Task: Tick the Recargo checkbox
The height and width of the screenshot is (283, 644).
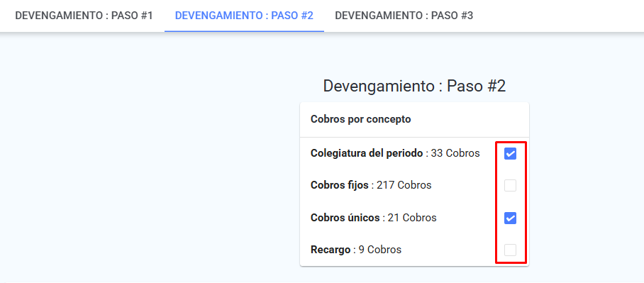Action: click(510, 250)
